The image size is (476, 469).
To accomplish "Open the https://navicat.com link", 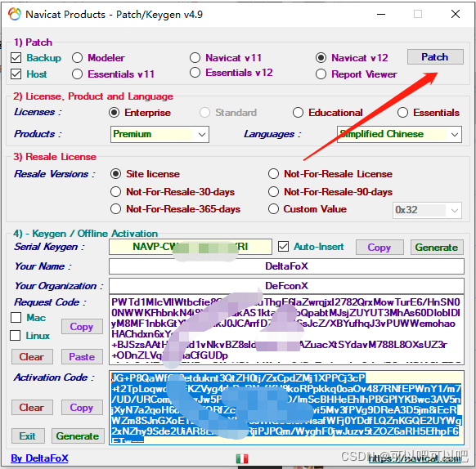I will pyautogui.click(x=415, y=458).
